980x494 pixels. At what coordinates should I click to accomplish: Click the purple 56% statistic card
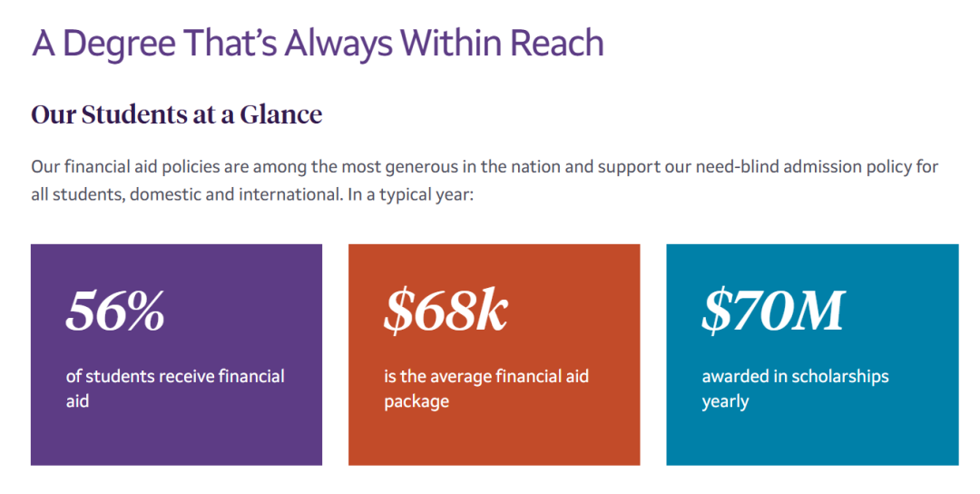click(176, 354)
